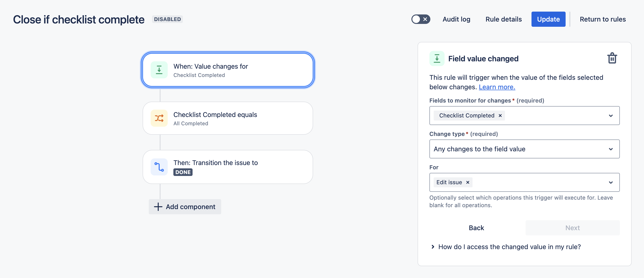
Task: Expand How do I access the changed value
Action: click(433, 247)
